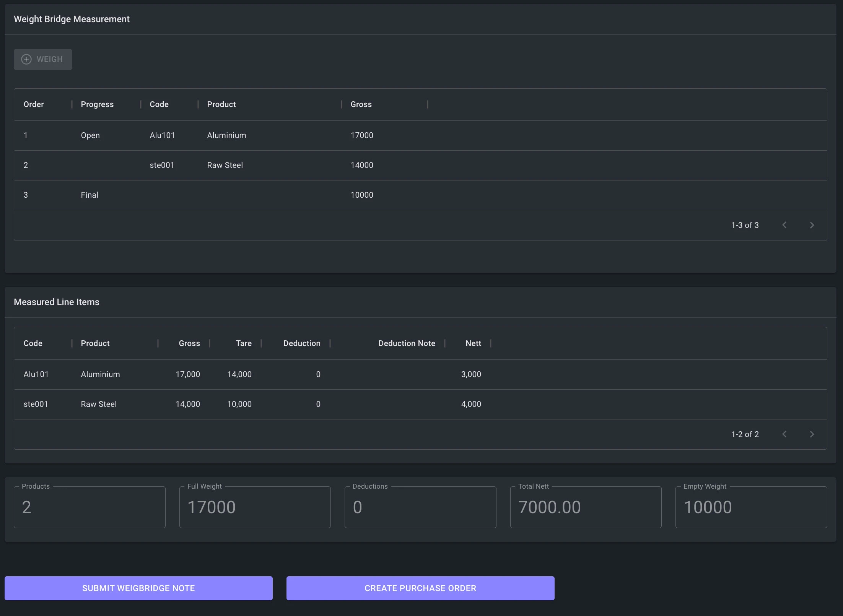Go to previous page in measurement table

click(x=784, y=225)
